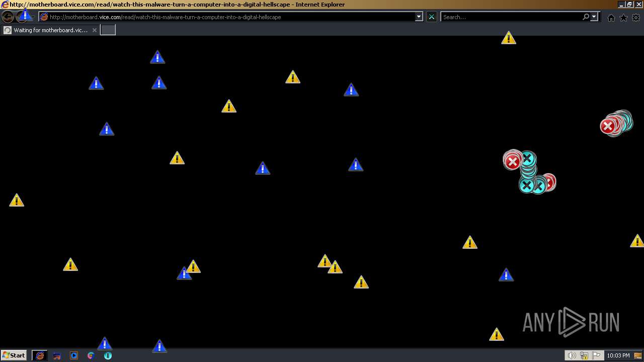
Task: Expand the address bar autocomplete dropdown
Action: tap(419, 17)
